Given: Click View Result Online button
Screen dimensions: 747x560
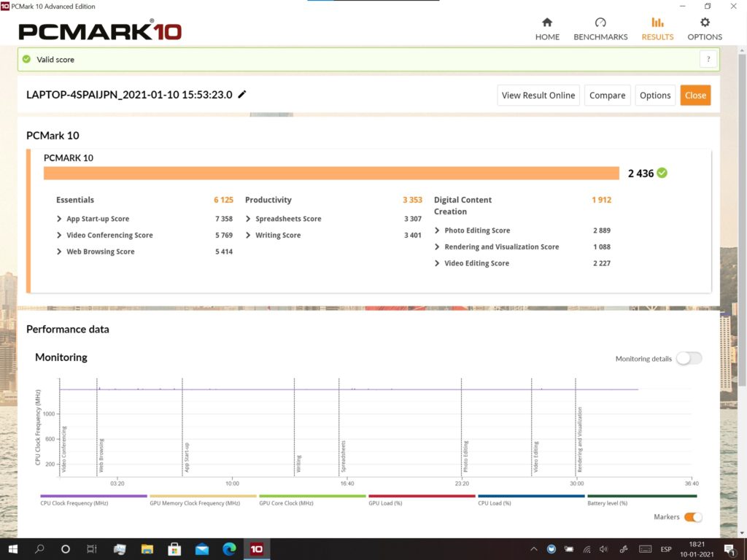Looking at the screenshot, I should pyautogui.click(x=538, y=96).
